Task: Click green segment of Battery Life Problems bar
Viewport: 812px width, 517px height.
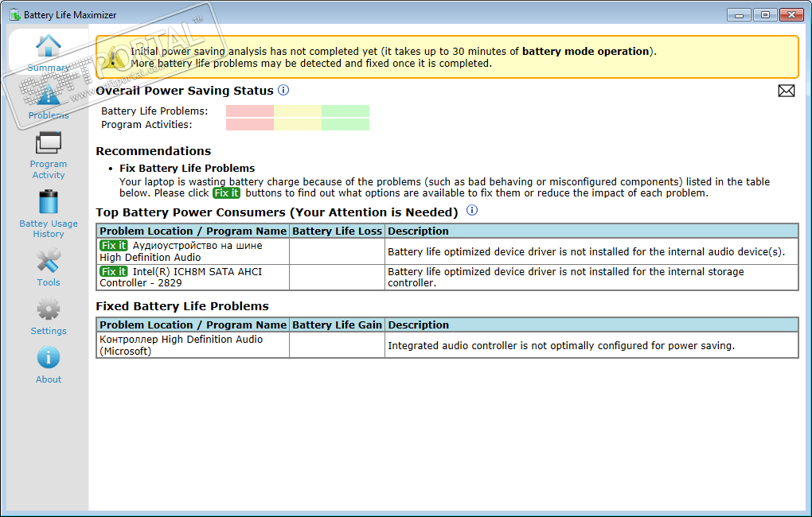Action: tap(345, 111)
